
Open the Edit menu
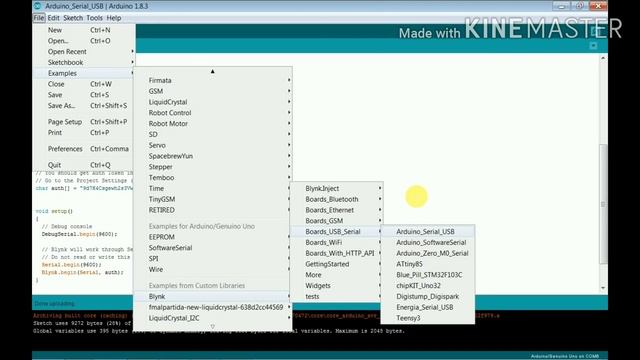[53, 18]
